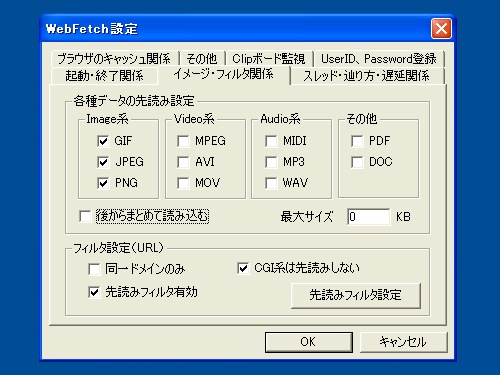Screen dimensions: 500x375
Task: Close the WebFetch設定 dialog
Action: pos(441,29)
